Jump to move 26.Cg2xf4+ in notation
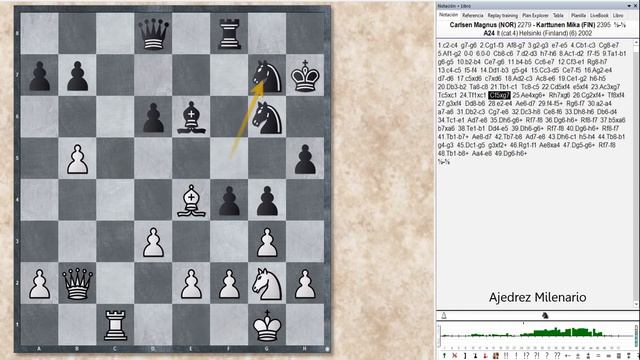This screenshot has height=360, width=640. click(589, 95)
